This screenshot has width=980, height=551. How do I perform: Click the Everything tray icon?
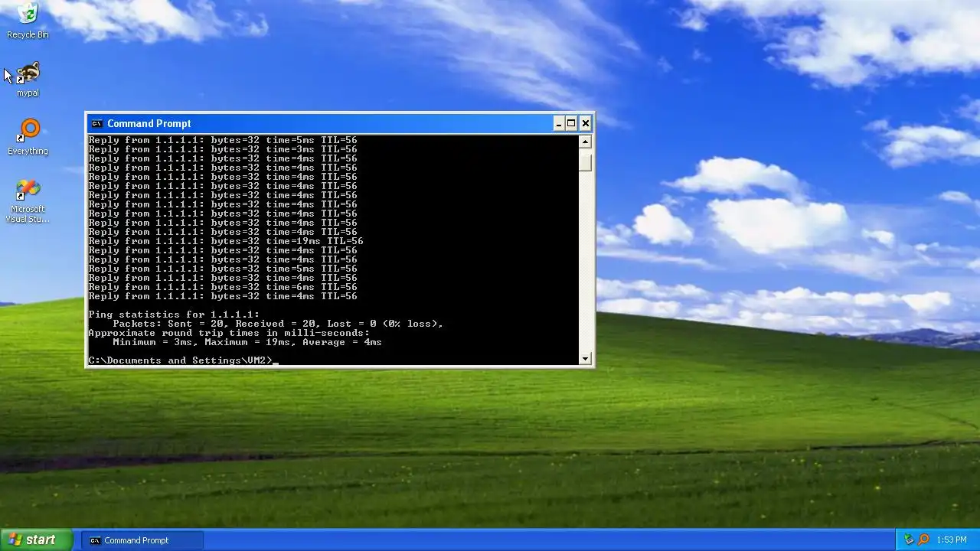[923, 540]
